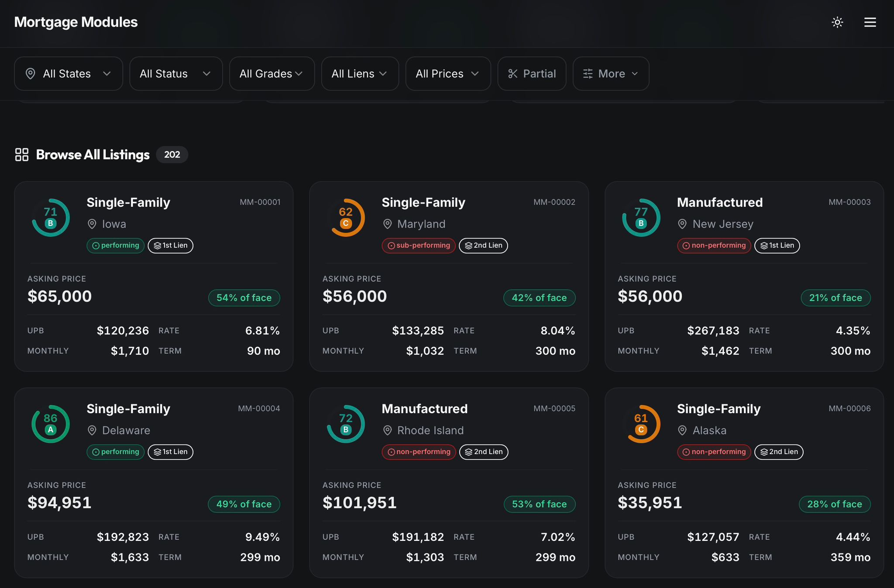Click the 28% of face pill
Viewport: 894px width, 588px height.
(835, 504)
